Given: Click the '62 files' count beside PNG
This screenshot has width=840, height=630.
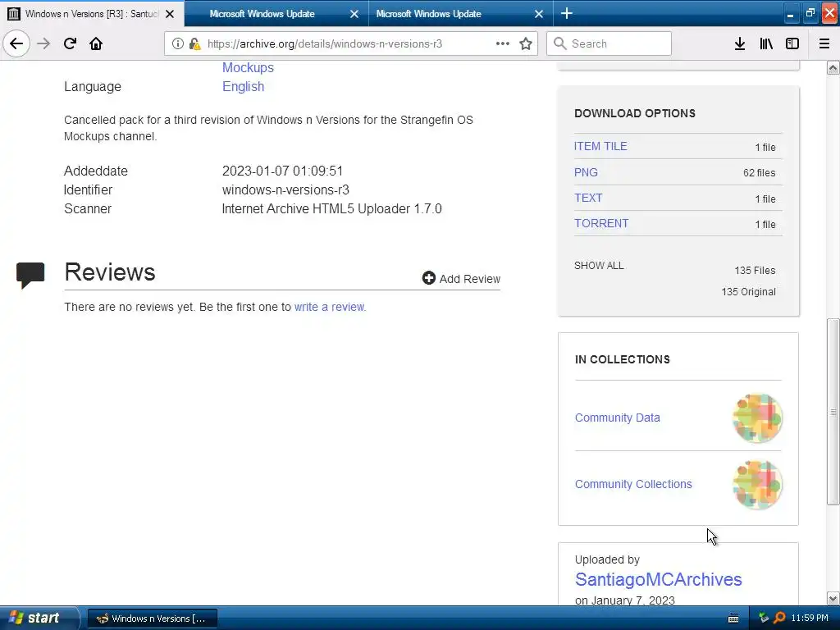Looking at the screenshot, I should pos(759,173).
